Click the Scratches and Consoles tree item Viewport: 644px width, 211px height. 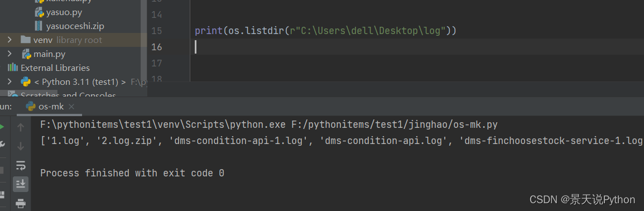point(68,94)
